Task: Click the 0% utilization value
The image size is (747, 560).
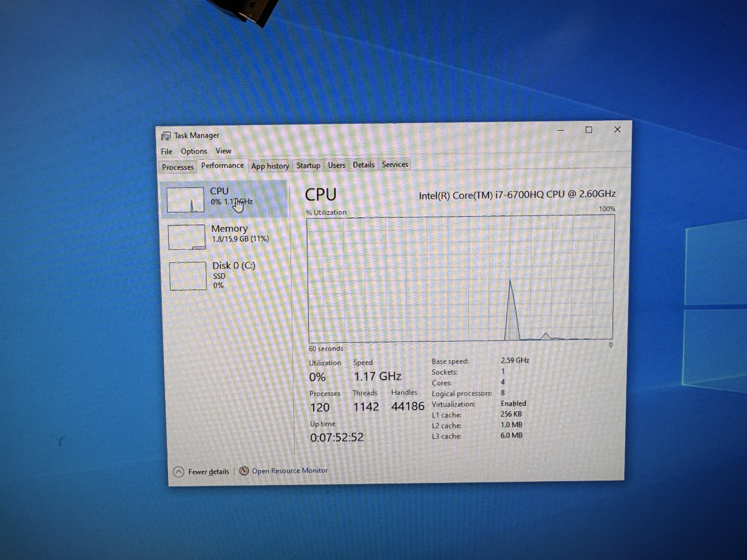Action: (317, 377)
